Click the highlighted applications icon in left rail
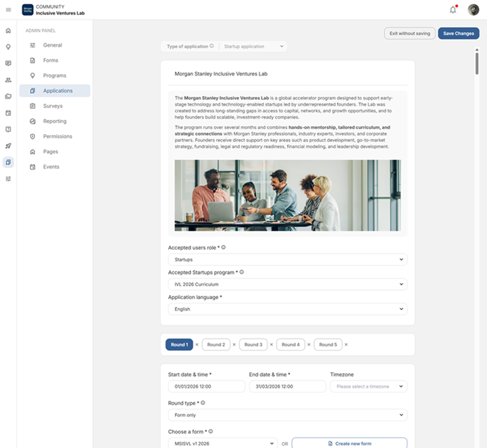This screenshot has width=487, height=448. (8, 162)
